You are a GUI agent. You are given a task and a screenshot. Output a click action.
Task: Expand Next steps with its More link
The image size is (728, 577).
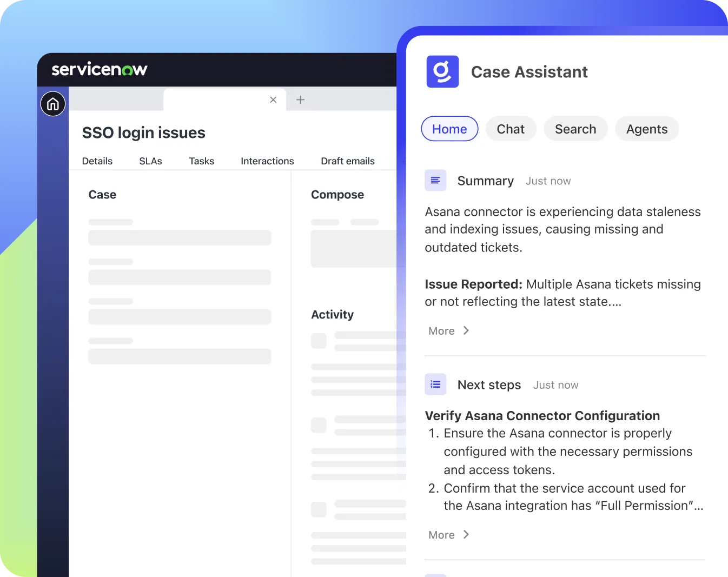pos(441,535)
